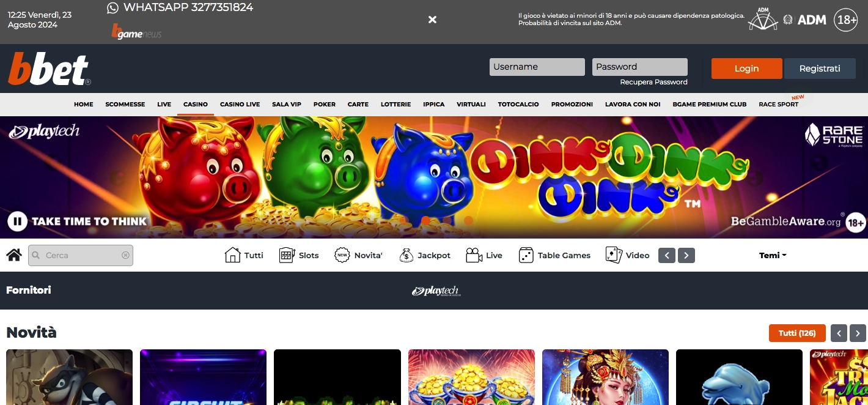Select the Slots category icon
The image size is (868, 405).
tap(287, 255)
